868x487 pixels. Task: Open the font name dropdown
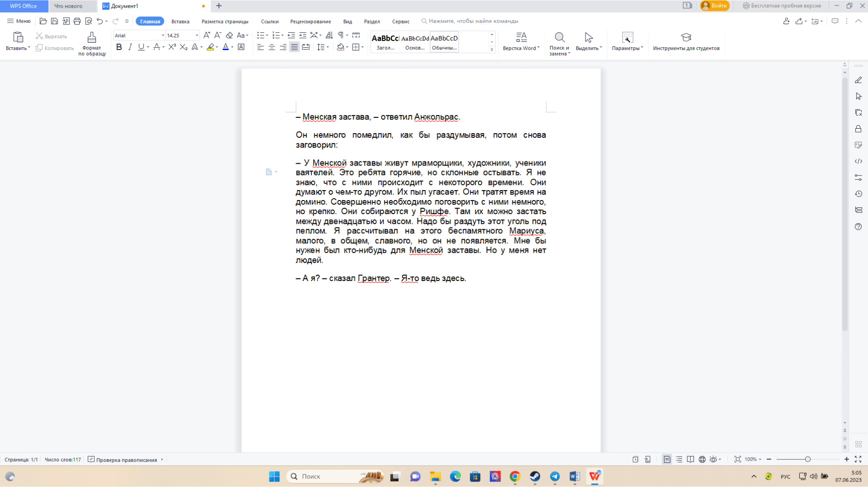[162, 35]
